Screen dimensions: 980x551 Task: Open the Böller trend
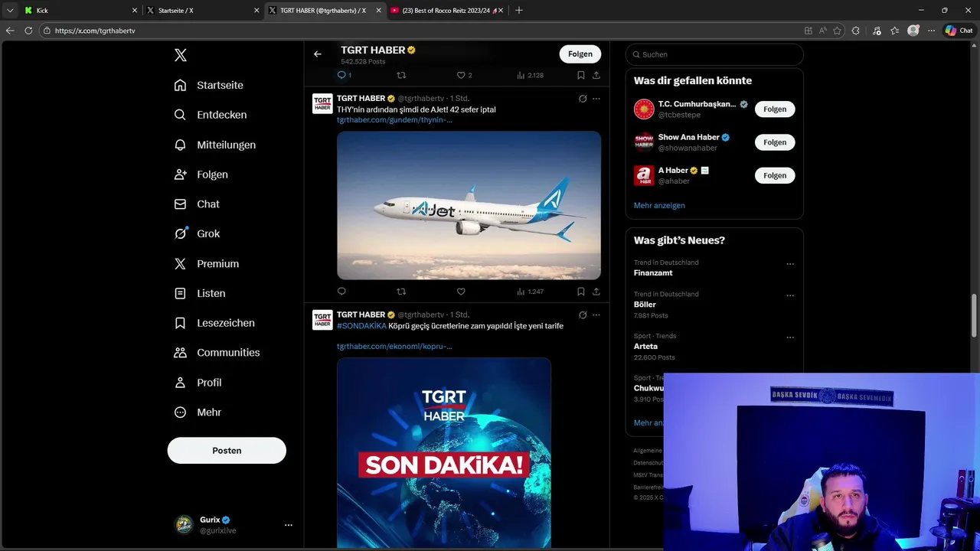point(645,305)
